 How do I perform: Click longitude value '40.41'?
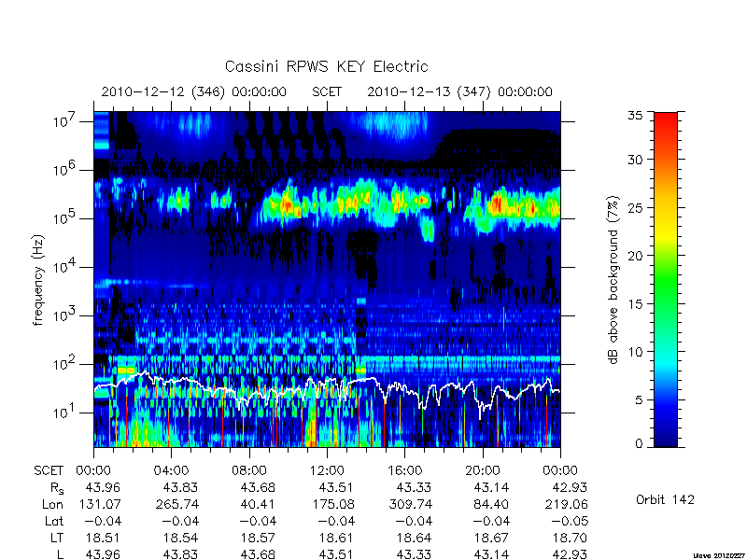[x=258, y=504]
